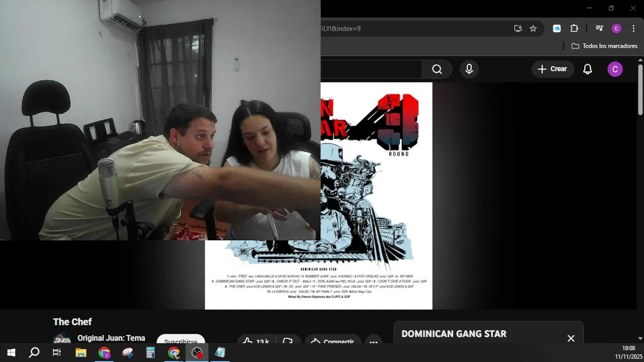The width and height of the screenshot is (644, 362).
Task: Open the channel avatar next to Original Juan
Action: [x=62, y=339]
